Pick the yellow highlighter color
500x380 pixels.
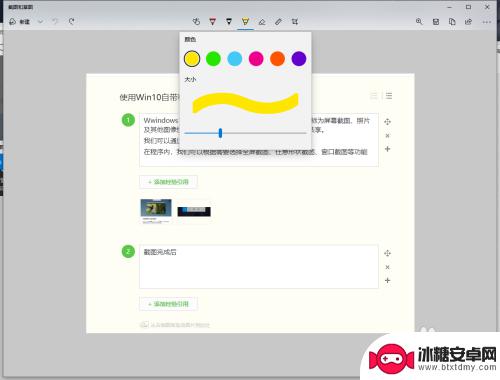point(192,59)
